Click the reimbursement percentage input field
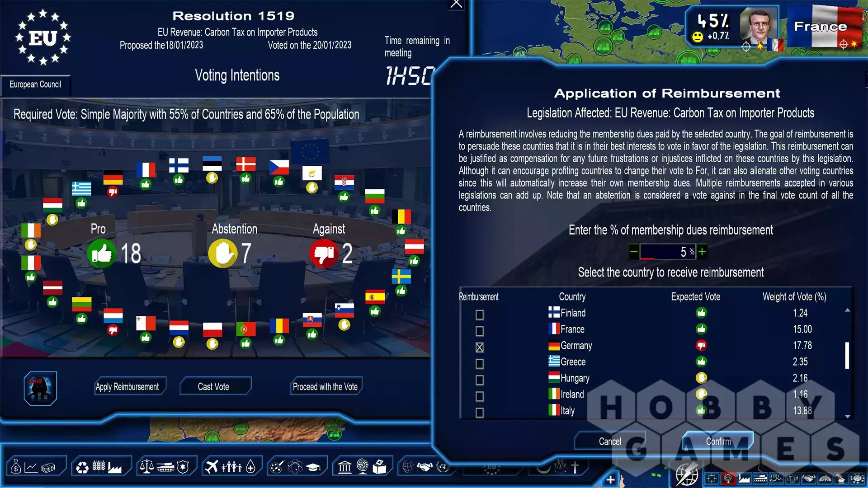868x488 pixels. coord(667,252)
